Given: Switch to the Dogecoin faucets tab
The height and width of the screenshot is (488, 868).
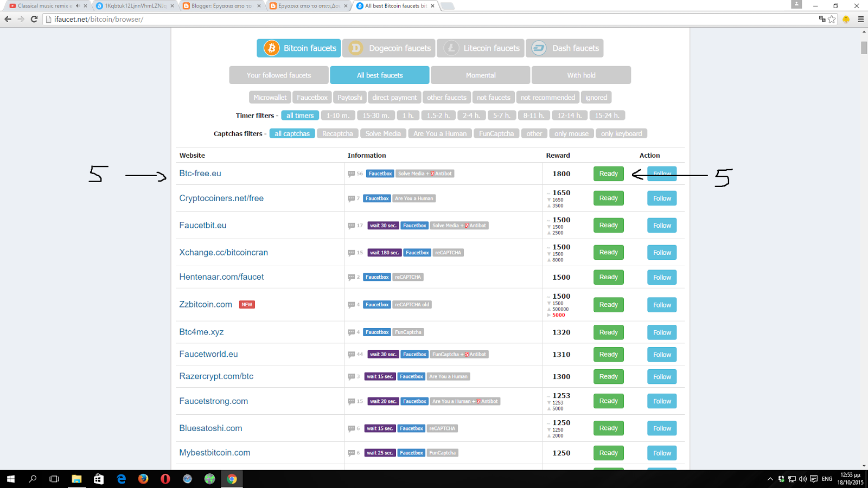Looking at the screenshot, I should pos(389,48).
